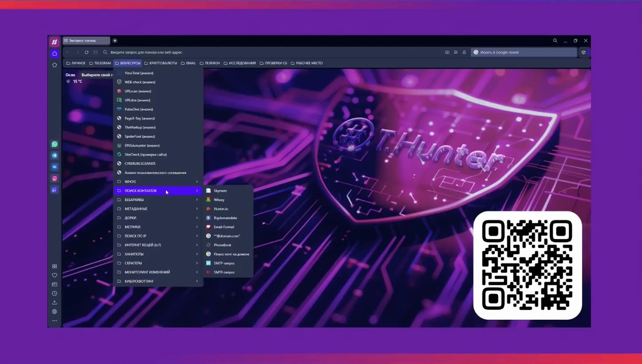Open the Email-Format bookmark

[228, 227]
